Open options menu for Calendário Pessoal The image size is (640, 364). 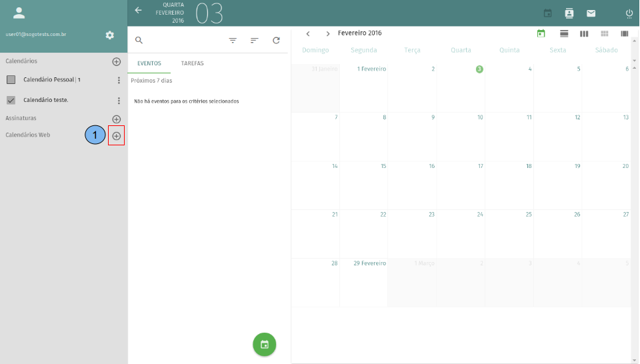point(119,81)
